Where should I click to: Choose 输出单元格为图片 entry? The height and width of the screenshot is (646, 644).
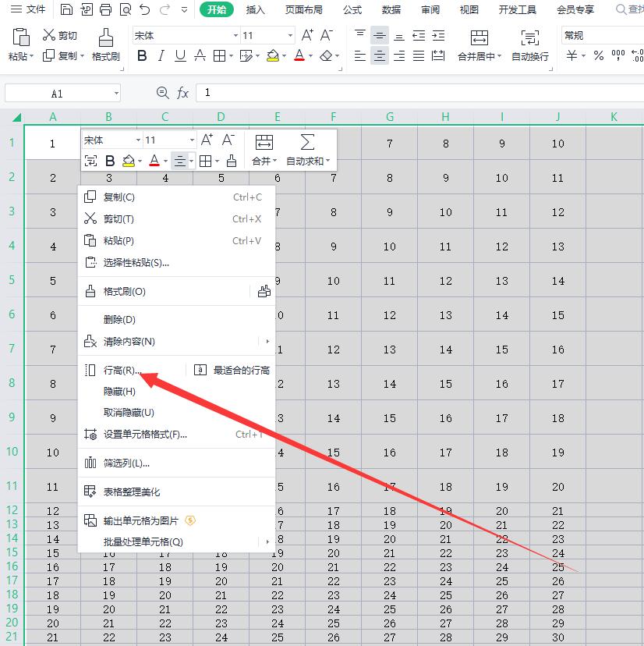coord(177,520)
